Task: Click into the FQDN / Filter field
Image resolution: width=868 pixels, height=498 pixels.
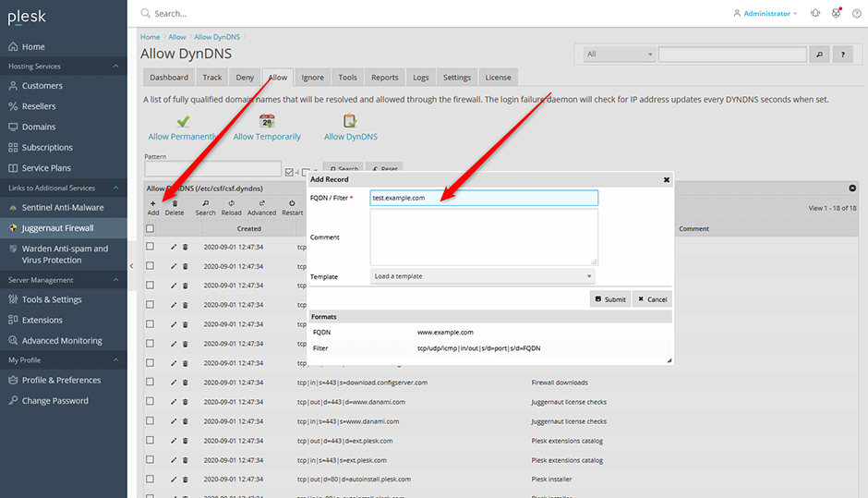Action: pos(484,198)
